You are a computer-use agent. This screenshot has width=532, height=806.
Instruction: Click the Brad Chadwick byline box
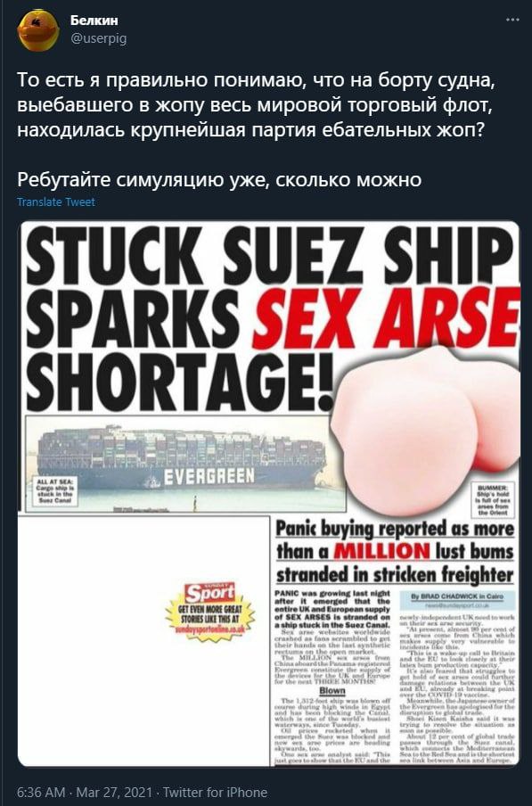tap(457, 599)
